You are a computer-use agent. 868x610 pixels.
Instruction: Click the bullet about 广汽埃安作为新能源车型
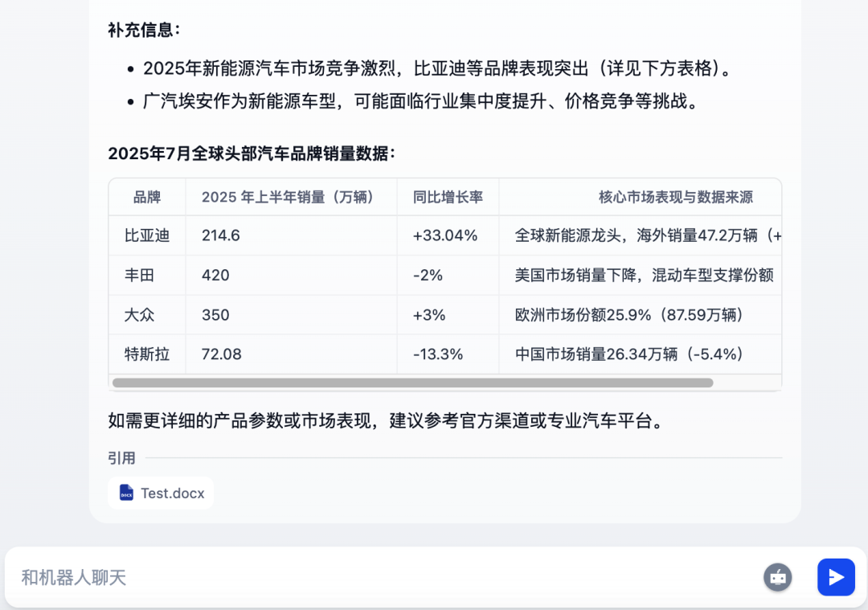420,101
